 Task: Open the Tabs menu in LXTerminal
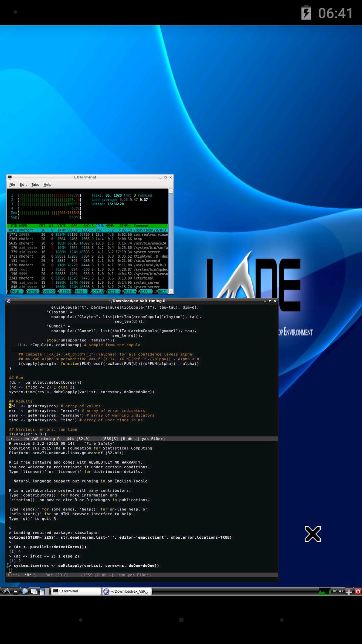[x=35, y=184]
